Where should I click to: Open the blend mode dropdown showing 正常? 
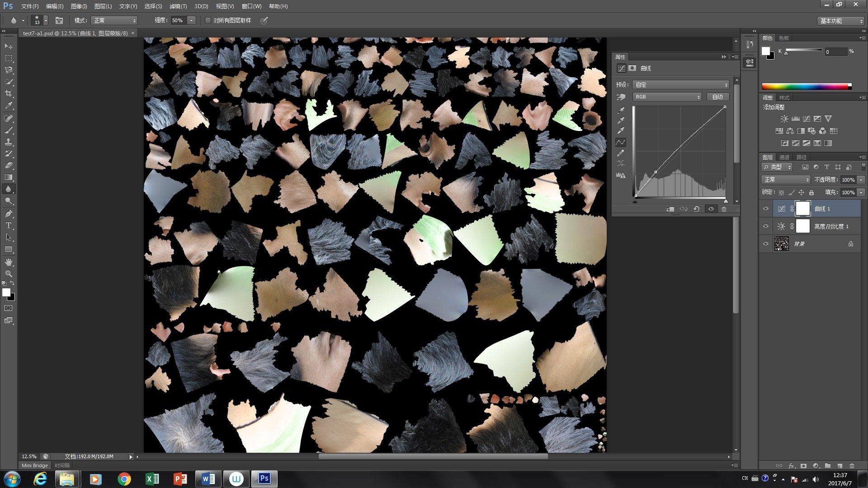pos(785,179)
